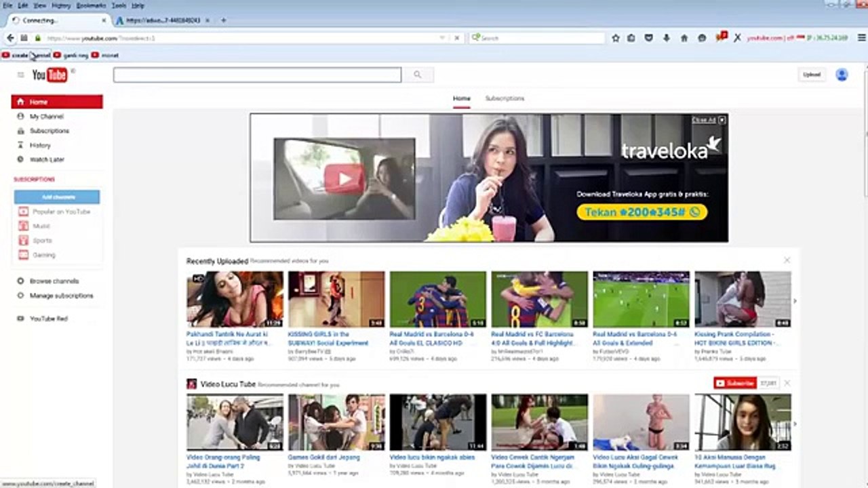Show more Video Lucu Tube videos arrow
The image size is (868, 488).
[795, 424]
